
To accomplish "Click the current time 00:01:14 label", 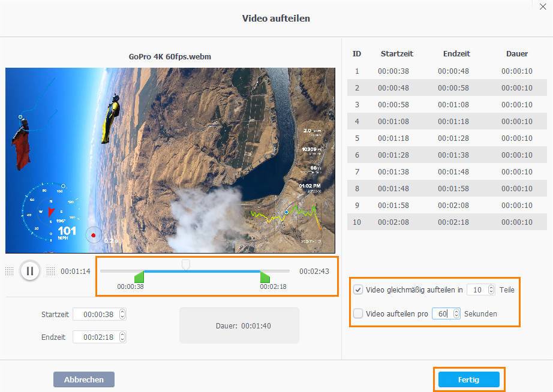I will pos(76,271).
